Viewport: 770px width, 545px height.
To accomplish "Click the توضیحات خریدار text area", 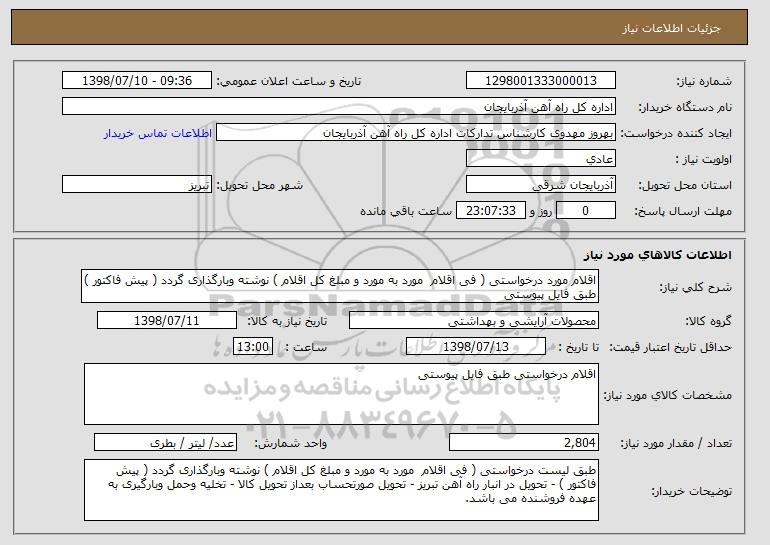I will click(341, 490).
